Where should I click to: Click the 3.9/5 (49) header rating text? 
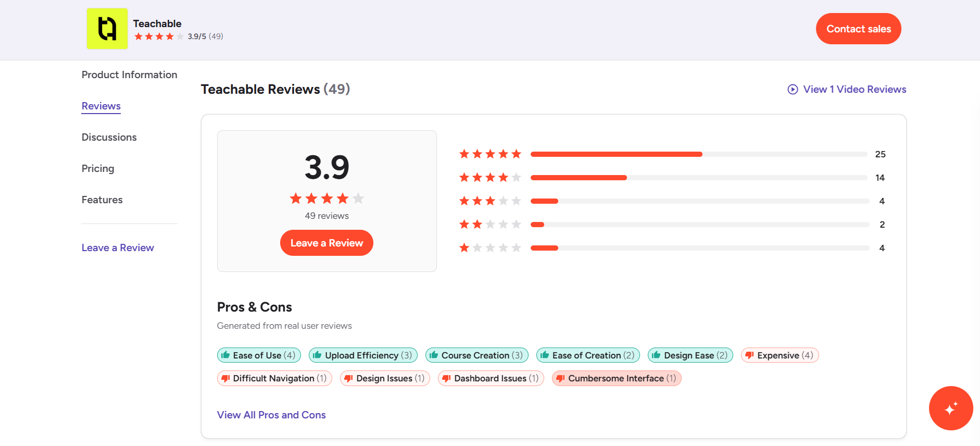[205, 36]
